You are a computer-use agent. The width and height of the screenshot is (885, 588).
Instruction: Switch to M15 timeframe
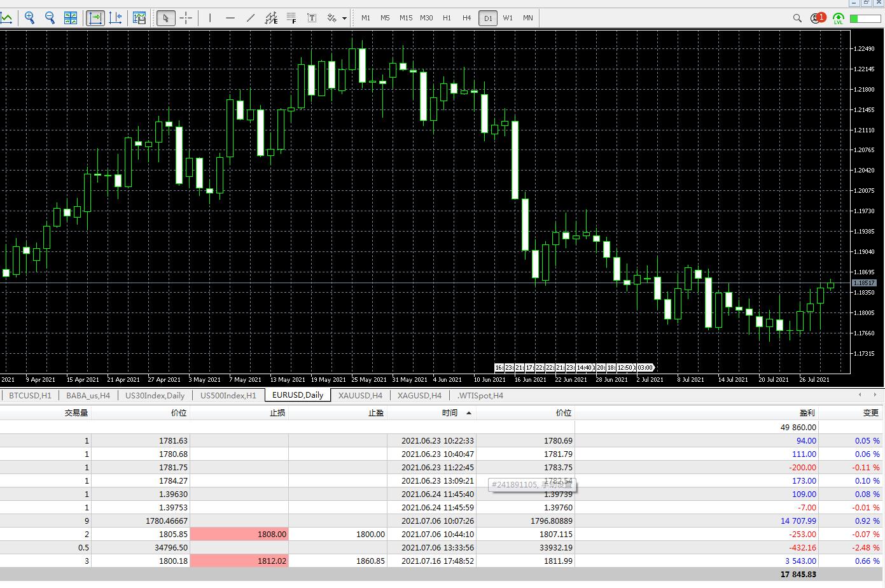tap(406, 18)
